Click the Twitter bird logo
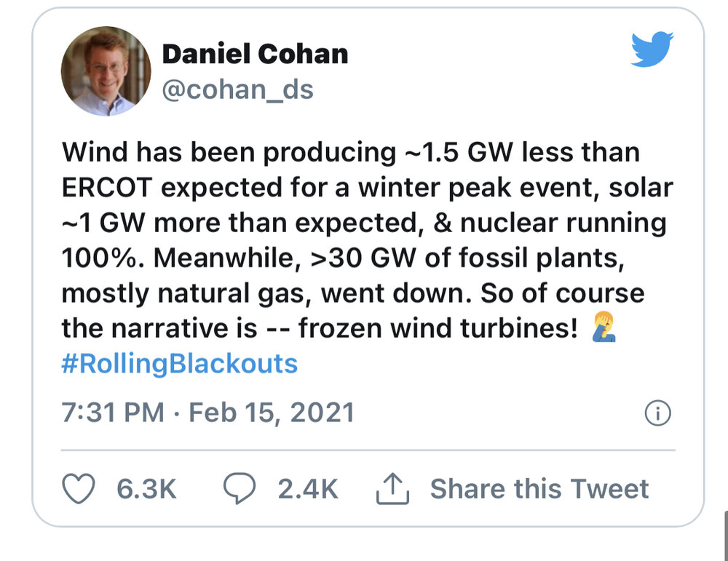This screenshot has width=728, height=561. pyautogui.click(x=652, y=49)
